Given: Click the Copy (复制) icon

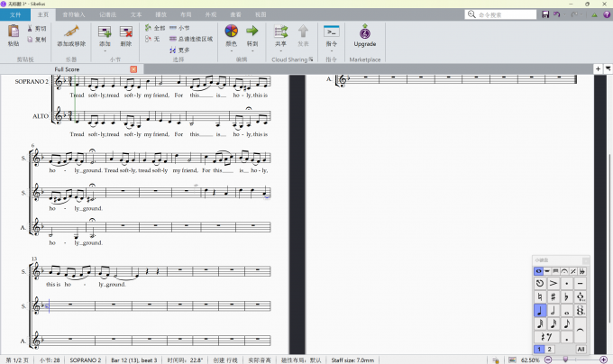Looking at the screenshot, I should 30,39.
